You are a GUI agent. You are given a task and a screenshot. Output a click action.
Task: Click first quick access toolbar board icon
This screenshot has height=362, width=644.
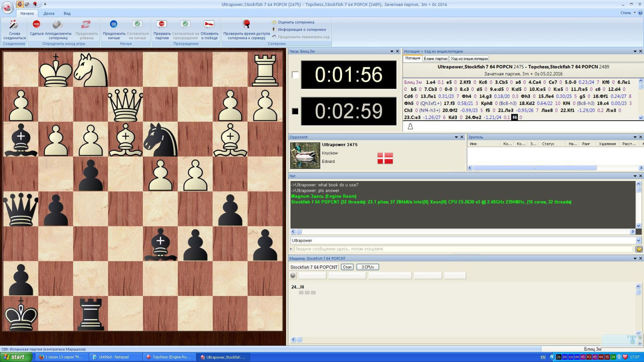coord(19,4)
